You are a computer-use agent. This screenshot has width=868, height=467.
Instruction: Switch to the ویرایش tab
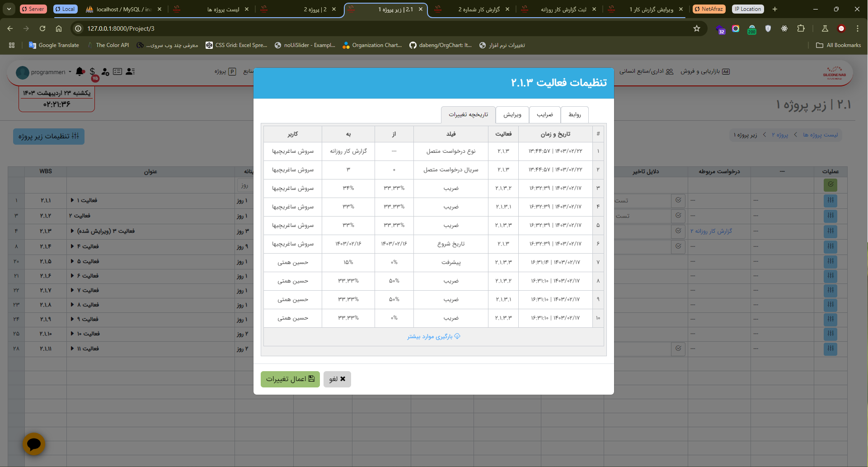(512, 115)
